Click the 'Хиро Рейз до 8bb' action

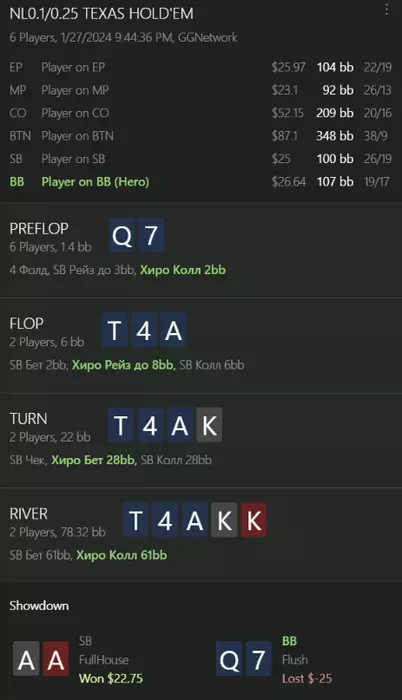123,365
